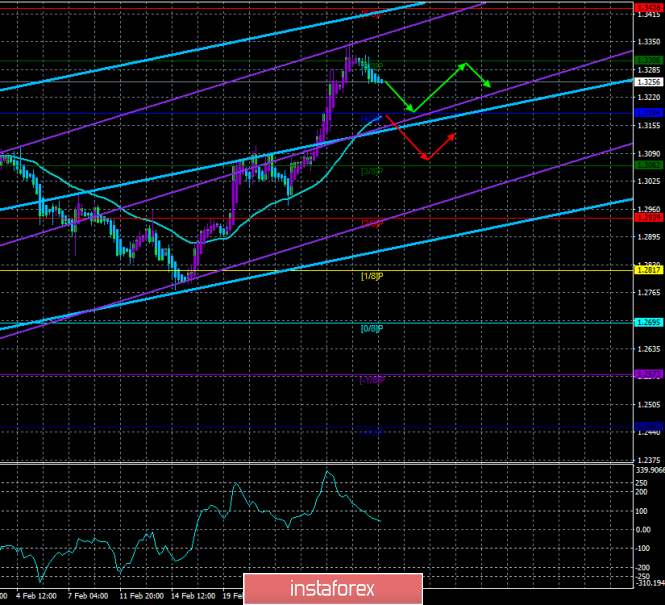Image resolution: width=665 pixels, height=605 pixels.
Task: Click the -100 indicator scale value
Action: 643,549
